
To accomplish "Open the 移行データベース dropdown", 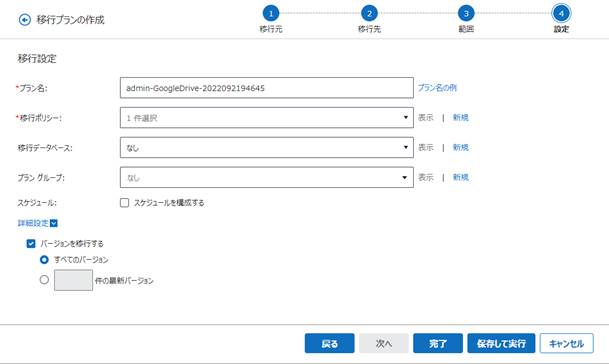I will click(267, 147).
